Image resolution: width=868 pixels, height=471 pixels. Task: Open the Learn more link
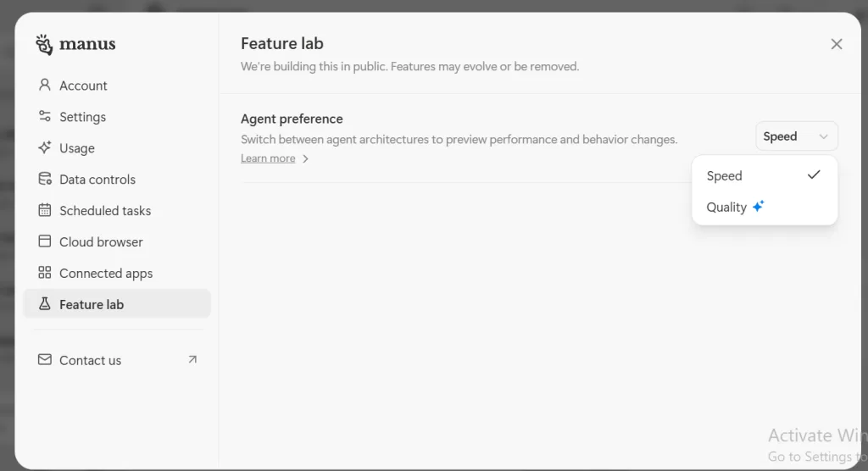[268, 158]
